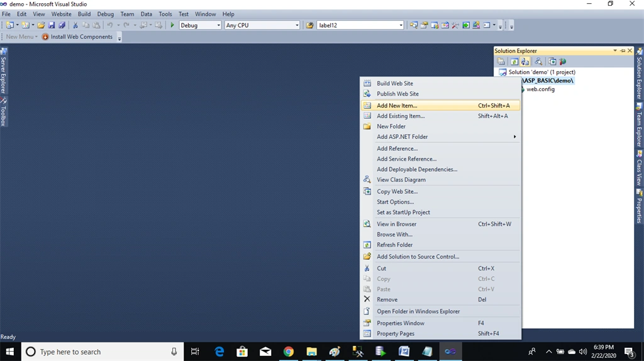
Task: Click the Windows search box
Action: (x=103, y=352)
